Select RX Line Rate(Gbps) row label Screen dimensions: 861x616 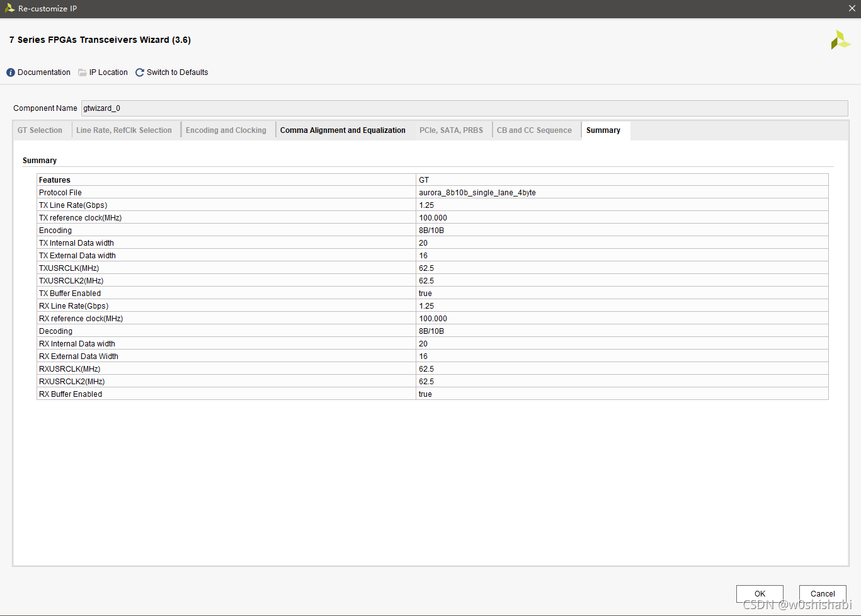74,306
